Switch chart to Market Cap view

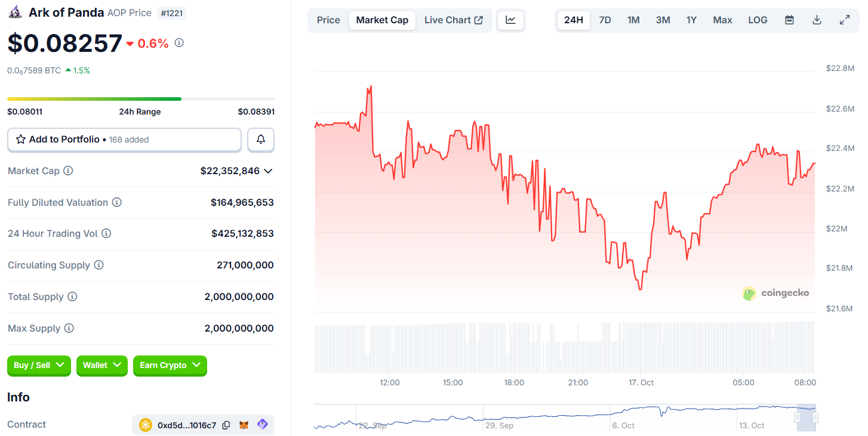[382, 20]
